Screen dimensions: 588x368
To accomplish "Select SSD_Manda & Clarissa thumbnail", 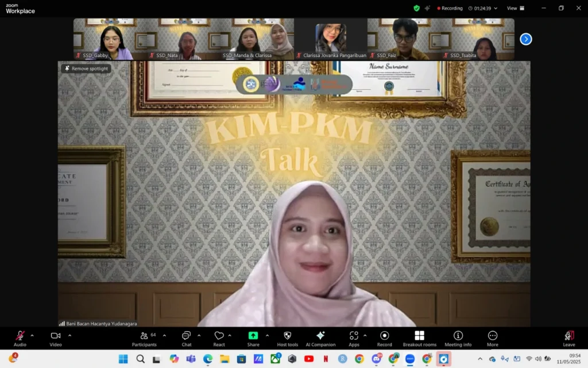I will click(257, 39).
